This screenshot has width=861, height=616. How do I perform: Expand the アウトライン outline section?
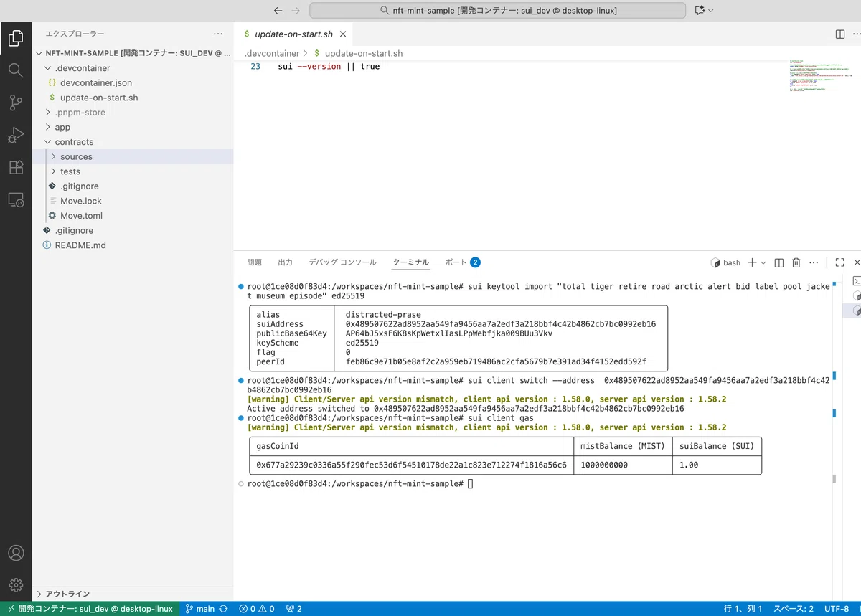point(133,594)
